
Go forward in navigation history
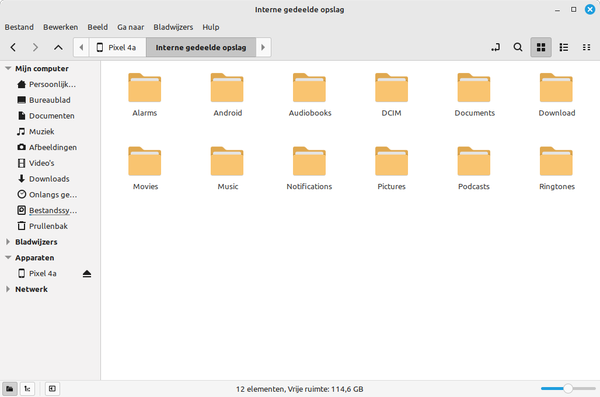(x=35, y=47)
